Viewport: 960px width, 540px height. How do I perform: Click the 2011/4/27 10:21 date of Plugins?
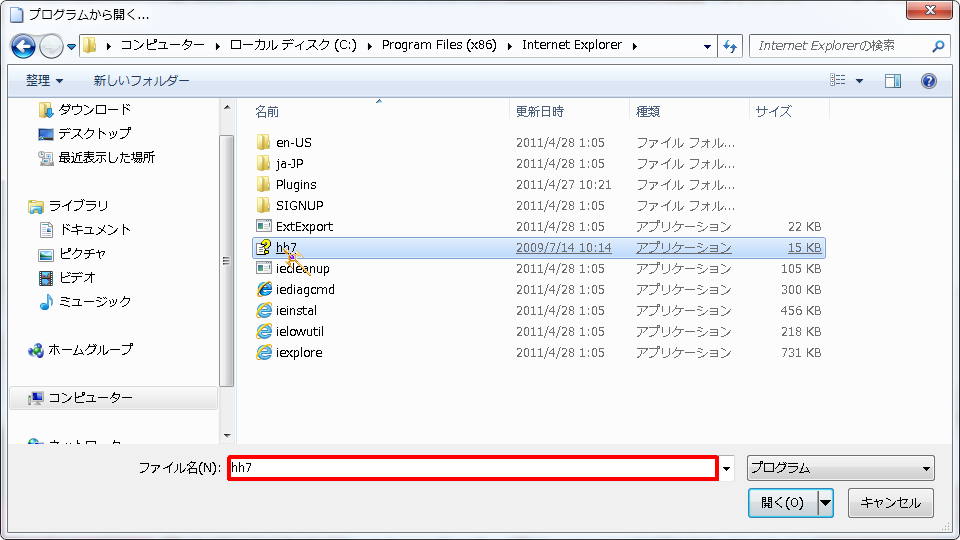click(563, 185)
